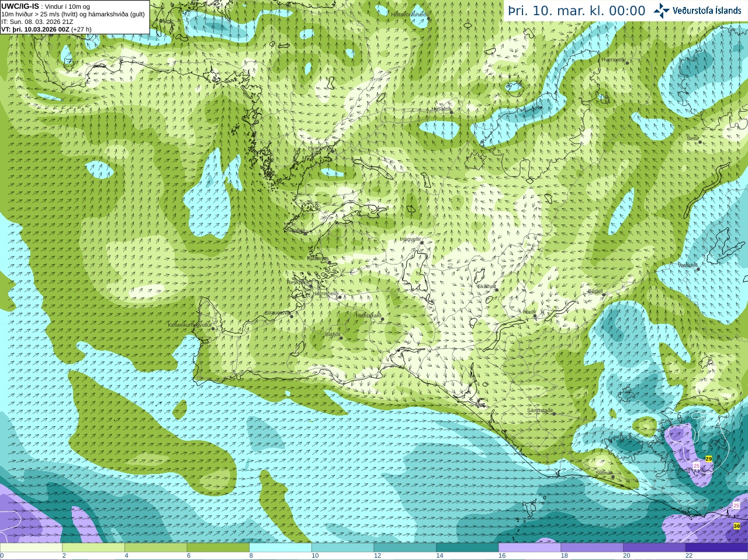Pick the 6–8 m/s darker green legend swatch
748x560 pixels.
click(218, 548)
